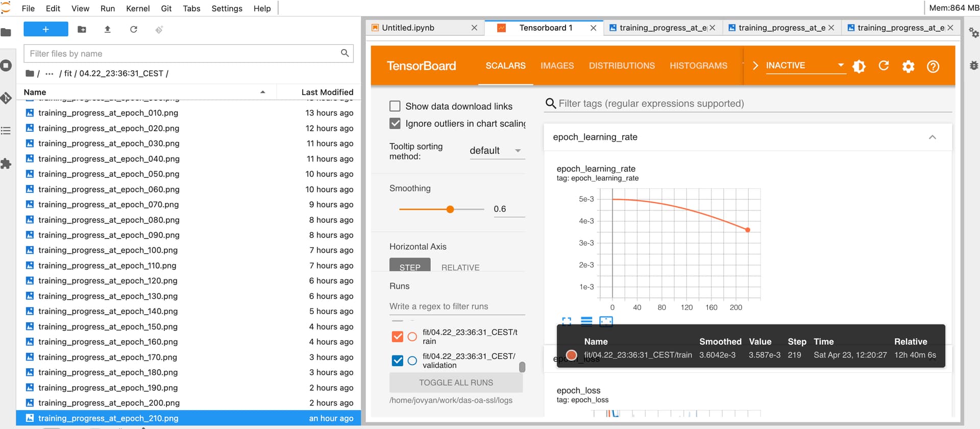Open the Running Terminals and Kernels panel

click(x=6, y=65)
